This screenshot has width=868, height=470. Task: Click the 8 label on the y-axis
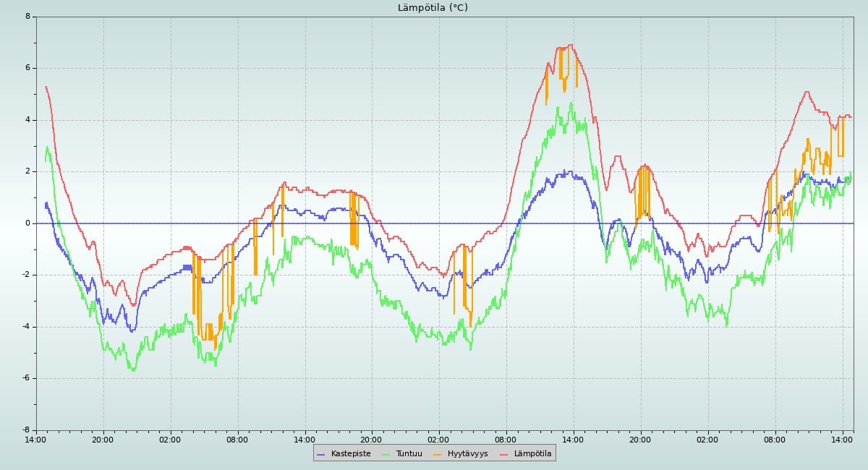[27, 17]
